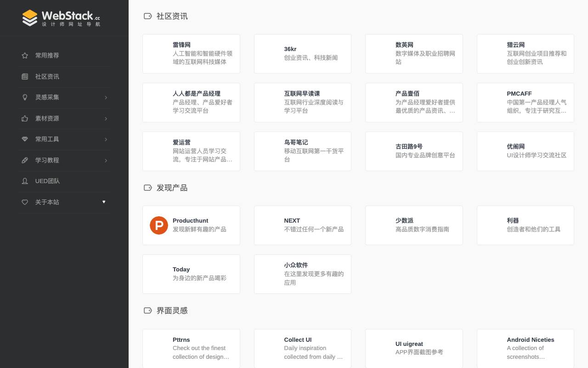
Task: Expand the 学习教程 submenu chevron
Action: [106, 161]
